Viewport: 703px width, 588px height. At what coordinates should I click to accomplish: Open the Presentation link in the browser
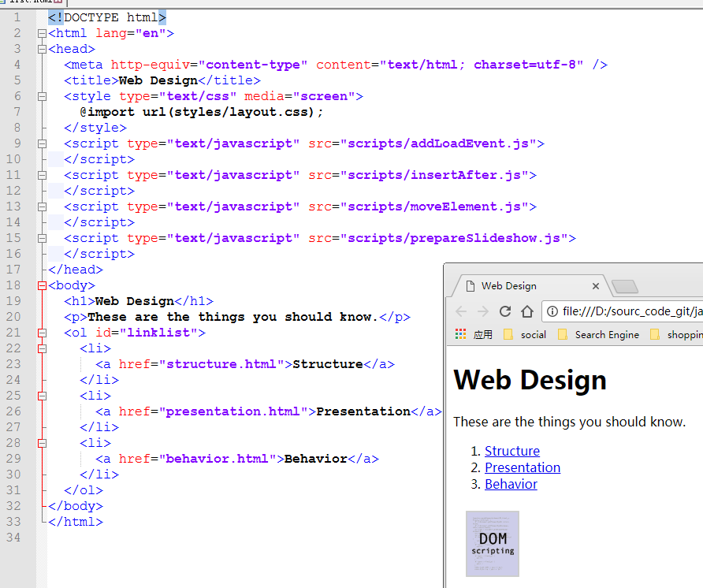[x=523, y=467]
